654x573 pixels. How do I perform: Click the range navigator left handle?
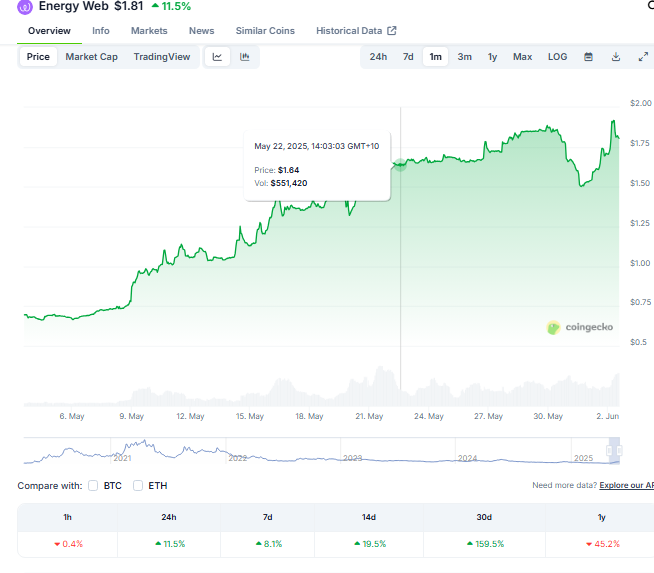pyautogui.click(x=609, y=450)
